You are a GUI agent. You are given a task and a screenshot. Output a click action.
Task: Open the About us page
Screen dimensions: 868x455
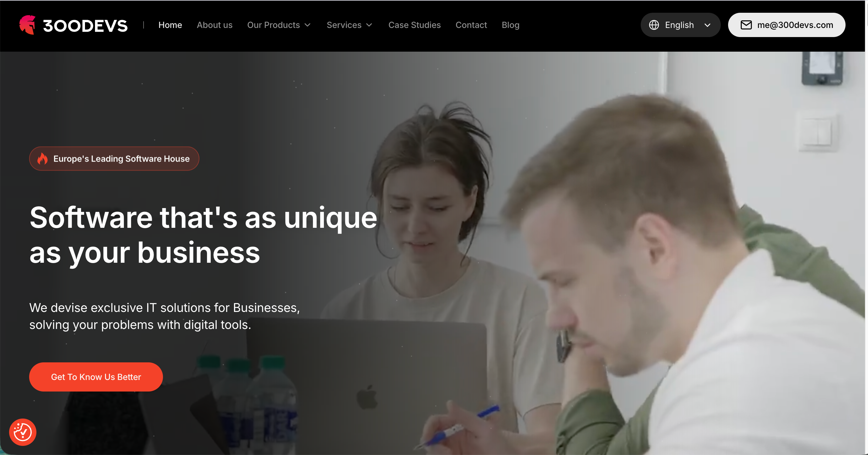click(x=215, y=25)
